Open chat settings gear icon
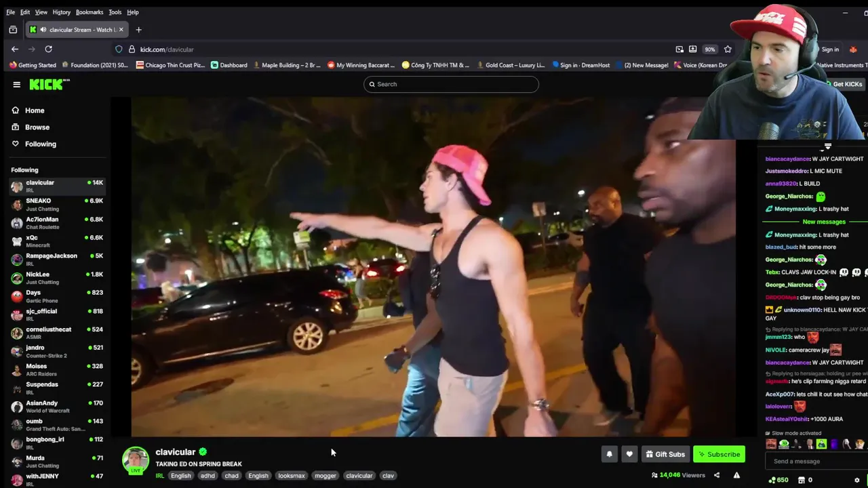This screenshot has height=488, width=868. pos(856,480)
